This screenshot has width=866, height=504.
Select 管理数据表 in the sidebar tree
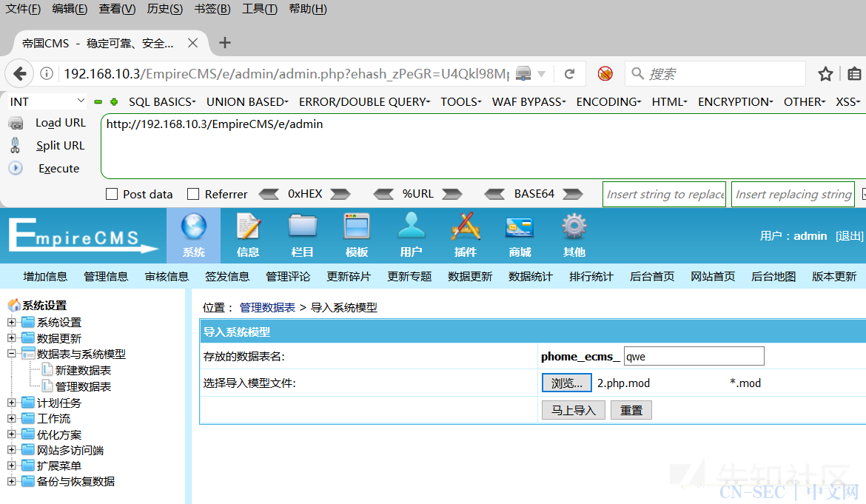click(x=83, y=386)
